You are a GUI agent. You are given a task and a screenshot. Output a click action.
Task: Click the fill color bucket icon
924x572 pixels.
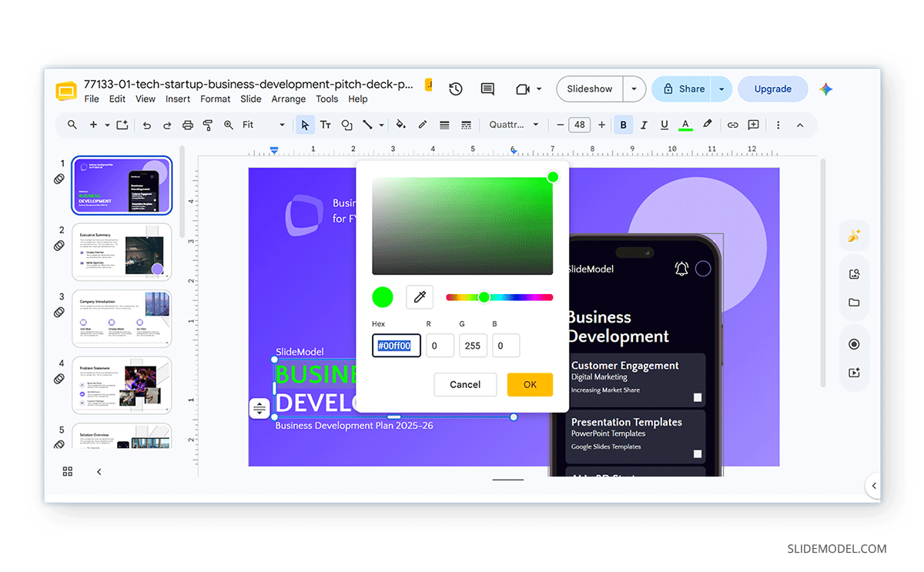click(x=400, y=125)
